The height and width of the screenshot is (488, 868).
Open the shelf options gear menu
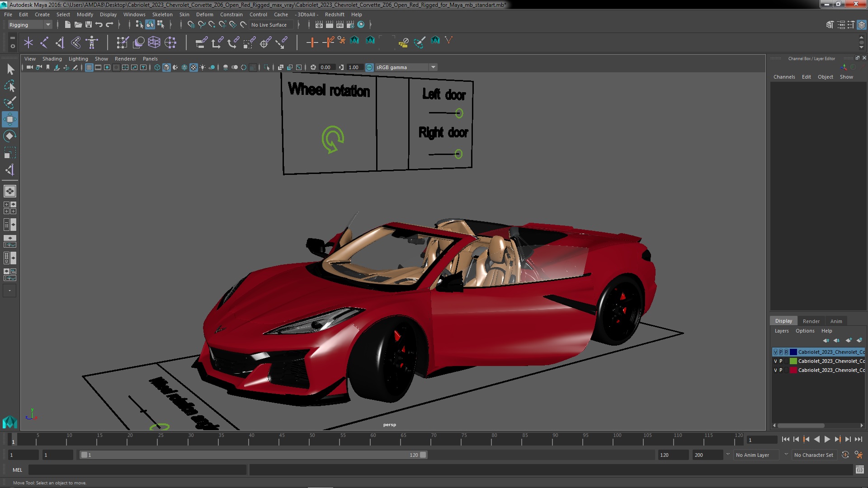12,46
